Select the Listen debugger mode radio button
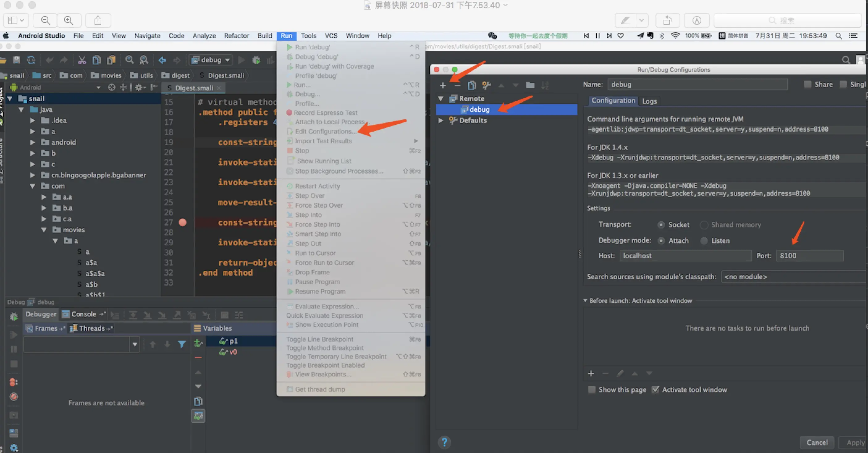Image resolution: width=868 pixels, height=453 pixels. [x=704, y=241]
